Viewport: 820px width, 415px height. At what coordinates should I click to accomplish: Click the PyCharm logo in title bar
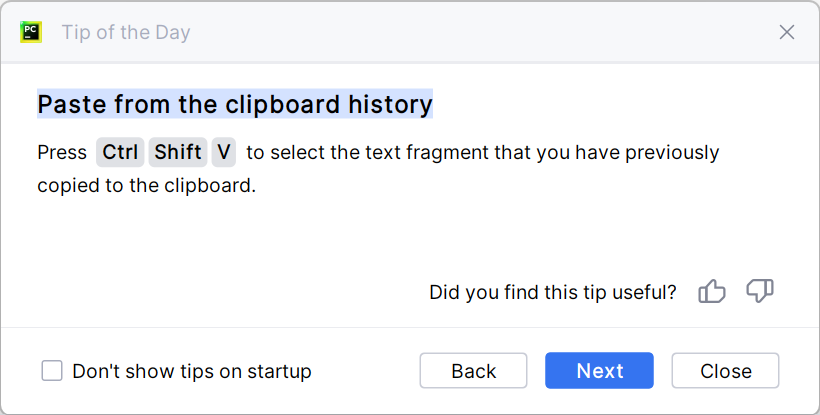[x=30, y=32]
